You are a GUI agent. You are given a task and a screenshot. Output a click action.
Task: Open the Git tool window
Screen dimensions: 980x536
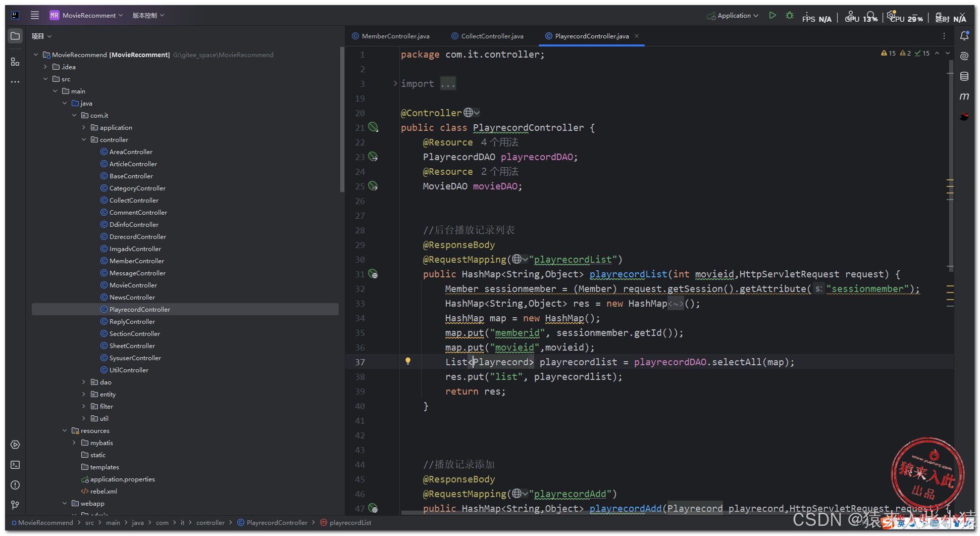point(15,505)
